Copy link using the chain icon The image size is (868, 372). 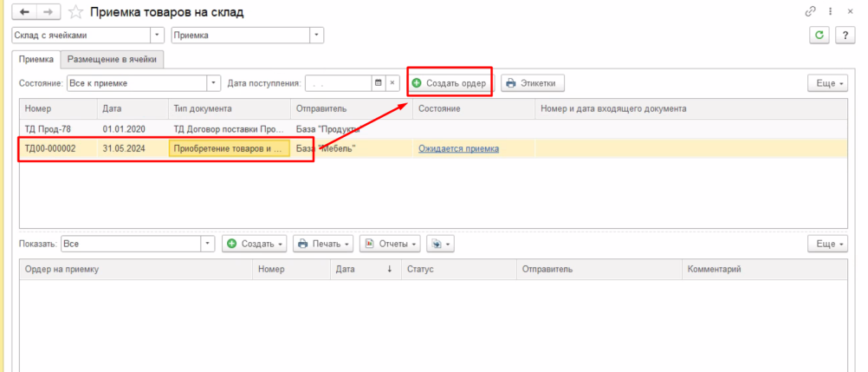810,12
